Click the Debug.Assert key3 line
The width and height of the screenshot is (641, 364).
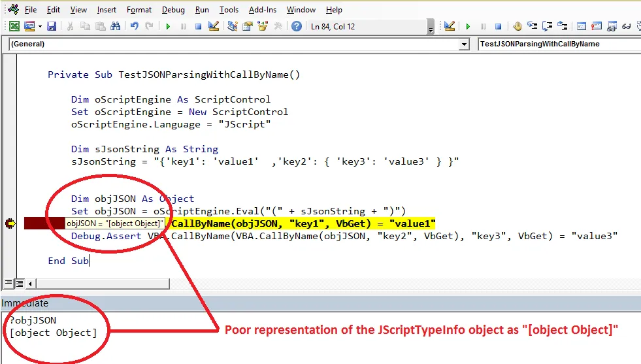pyautogui.click(x=344, y=237)
